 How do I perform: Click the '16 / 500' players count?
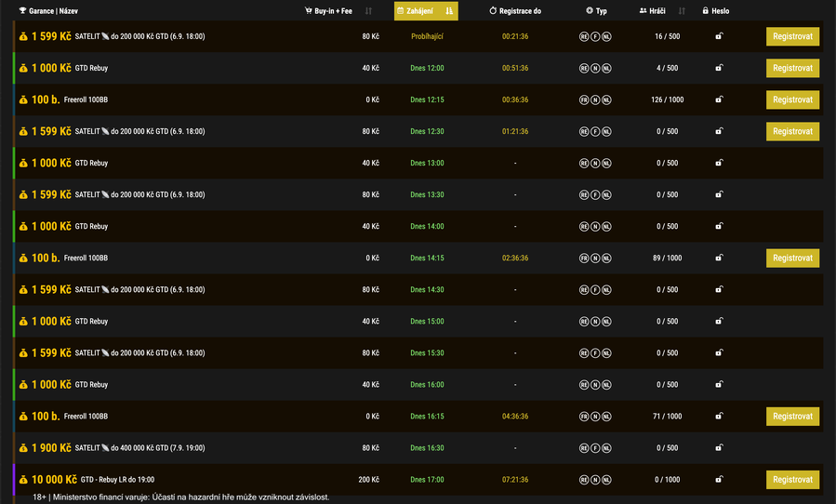tap(667, 36)
